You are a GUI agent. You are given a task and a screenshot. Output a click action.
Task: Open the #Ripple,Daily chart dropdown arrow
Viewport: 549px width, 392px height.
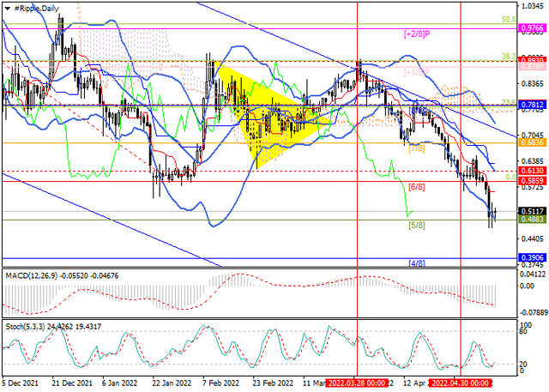[x=7, y=9]
